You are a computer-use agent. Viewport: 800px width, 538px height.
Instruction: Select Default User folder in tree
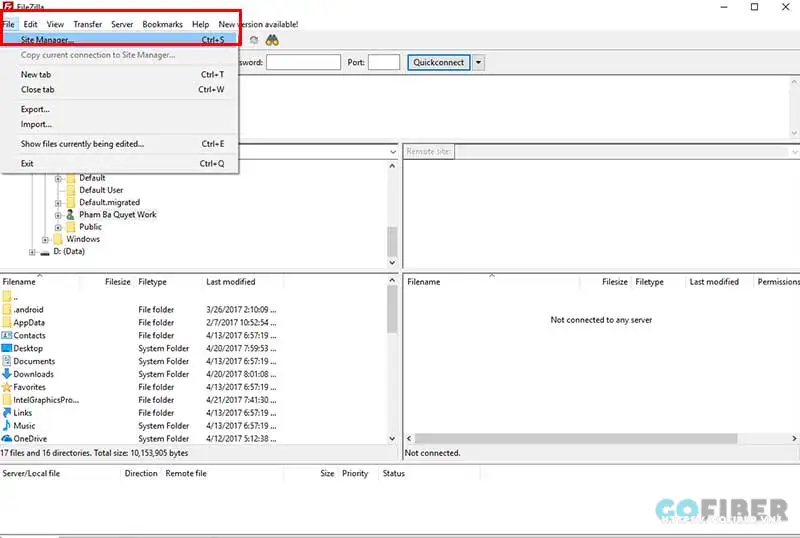[x=101, y=190]
